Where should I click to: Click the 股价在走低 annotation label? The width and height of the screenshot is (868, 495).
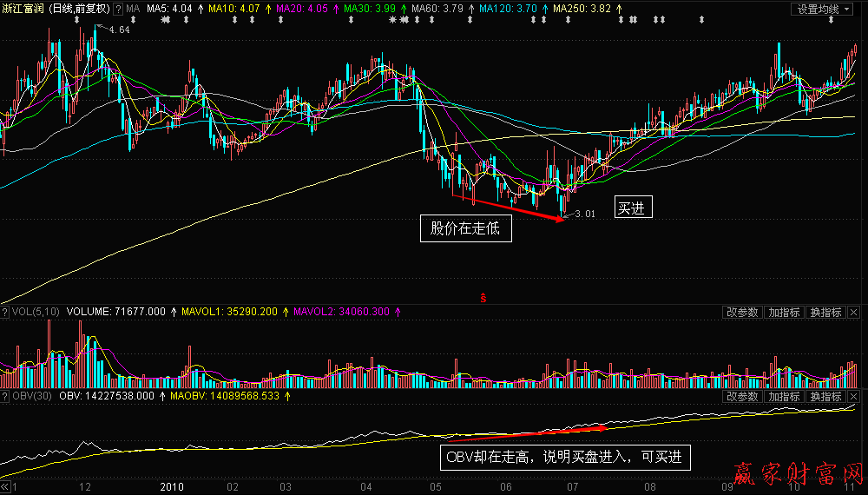(x=466, y=228)
